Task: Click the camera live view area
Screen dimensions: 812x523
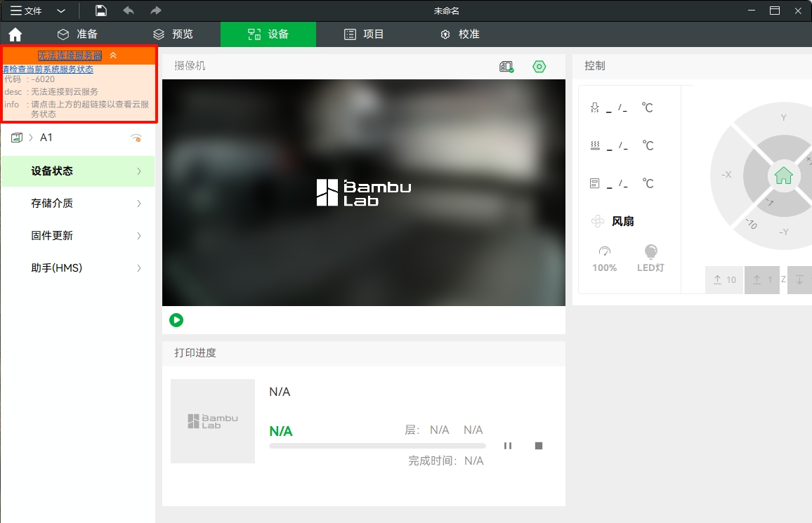Action: (x=364, y=192)
